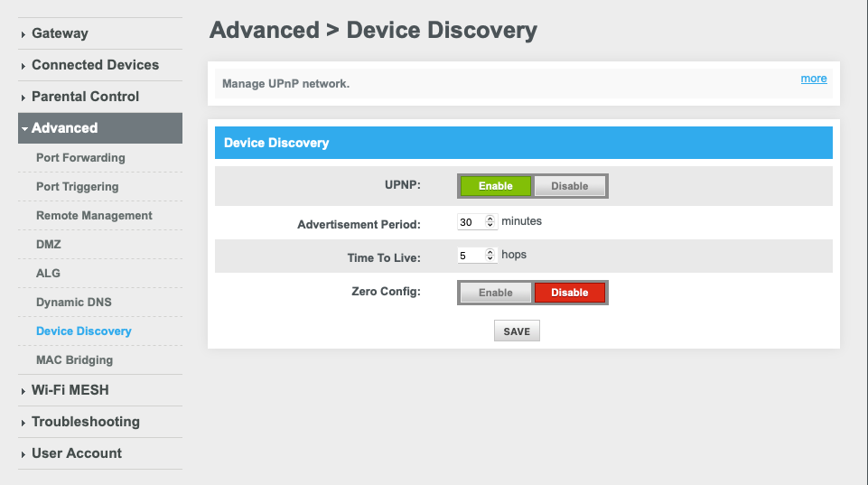
Task: Go to Remote Management settings
Action: click(x=94, y=215)
